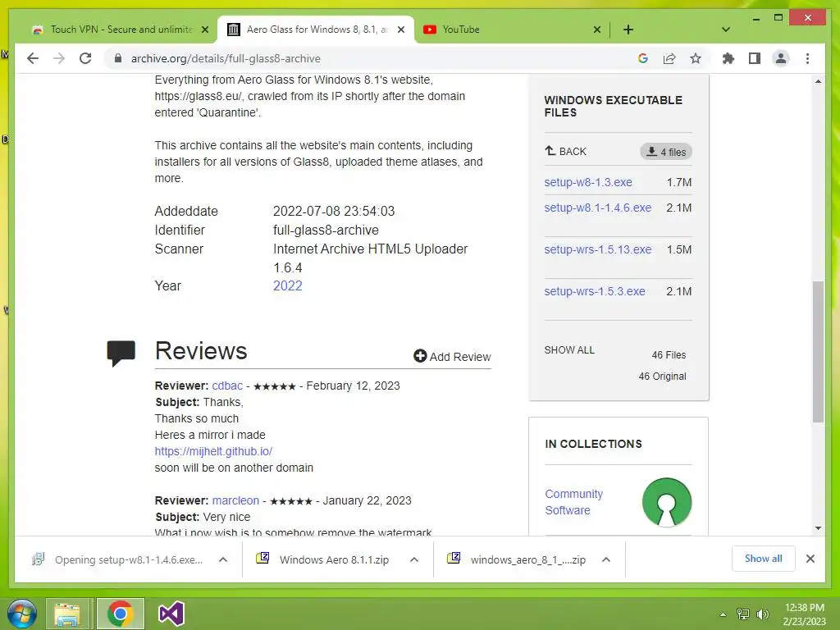Open the taskbar clock showing 12:38 PM
840x630 pixels.
point(804,614)
